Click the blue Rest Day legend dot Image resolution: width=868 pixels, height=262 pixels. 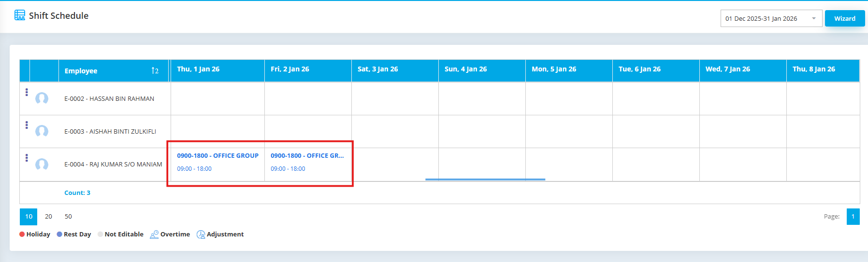59,234
